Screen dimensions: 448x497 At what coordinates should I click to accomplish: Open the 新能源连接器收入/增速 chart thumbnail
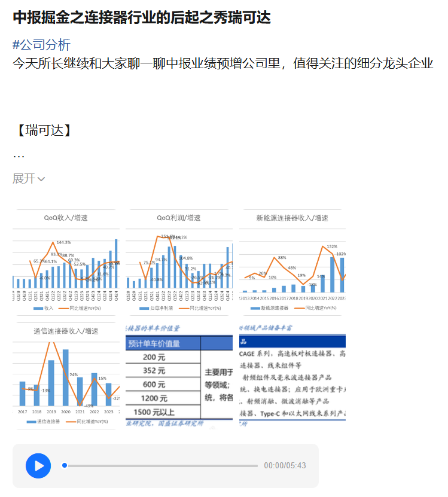pyautogui.click(x=292, y=262)
